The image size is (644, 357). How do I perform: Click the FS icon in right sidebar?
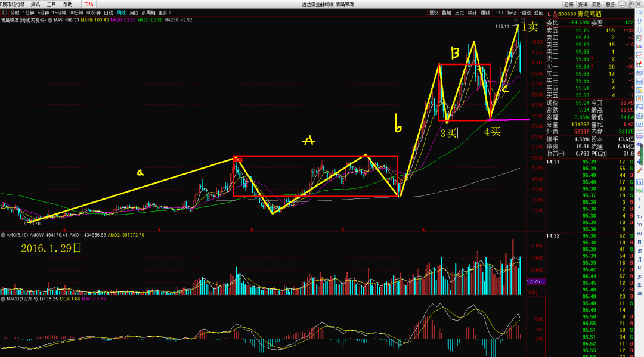[x=639, y=182]
